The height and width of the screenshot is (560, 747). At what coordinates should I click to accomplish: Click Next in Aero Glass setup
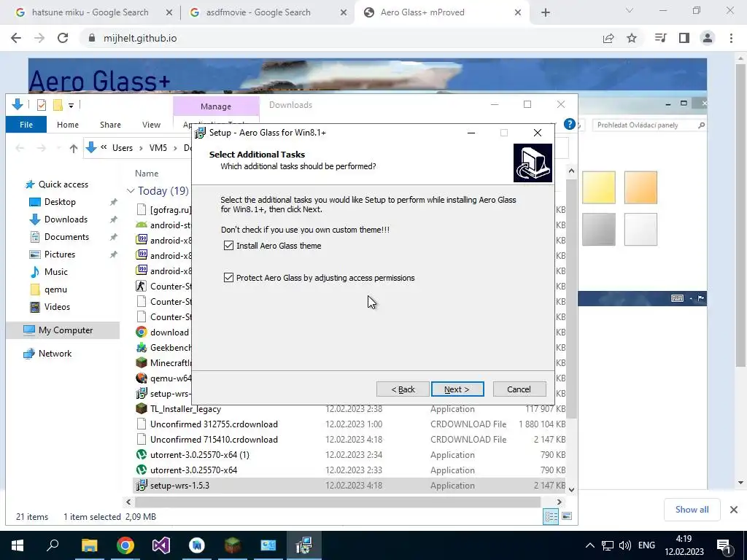click(x=457, y=389)
